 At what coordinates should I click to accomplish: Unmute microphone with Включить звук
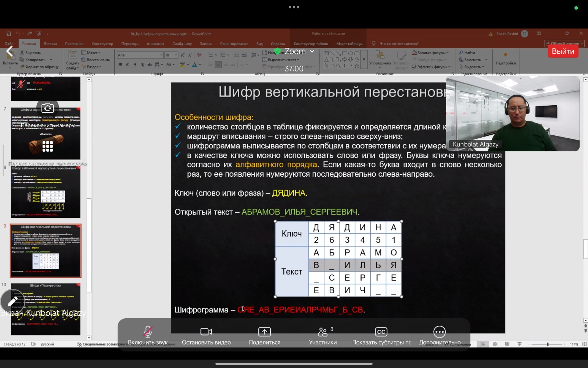pyautogui.click(x=148, y=332)
